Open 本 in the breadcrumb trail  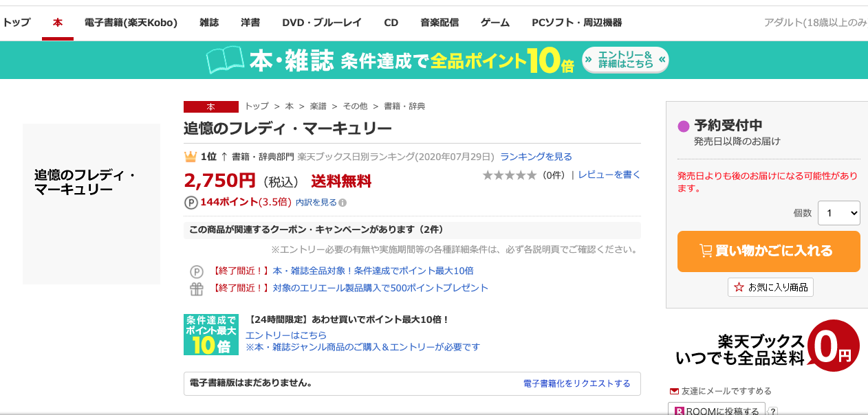point(290,106)
